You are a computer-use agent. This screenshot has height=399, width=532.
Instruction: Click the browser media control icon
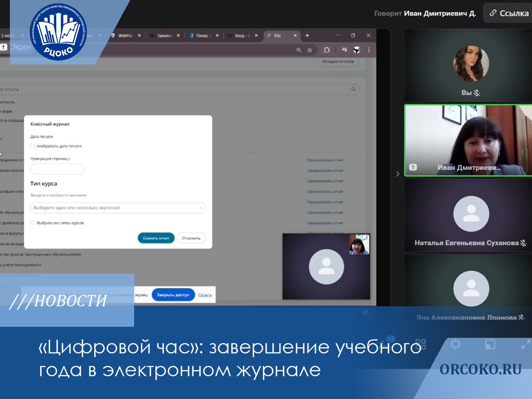(344, 50)
